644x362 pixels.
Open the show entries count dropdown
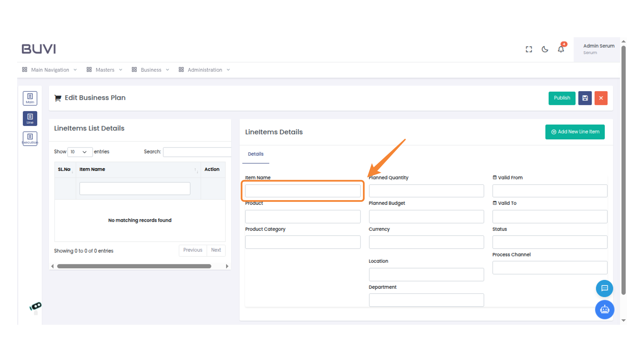pos(80,152)
